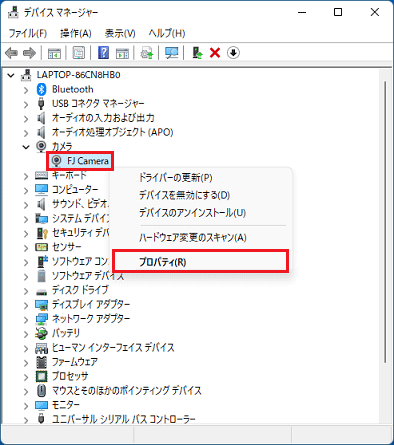Collapse the カメラ category chevron
The image size is (394, 445).
(26, 147)
